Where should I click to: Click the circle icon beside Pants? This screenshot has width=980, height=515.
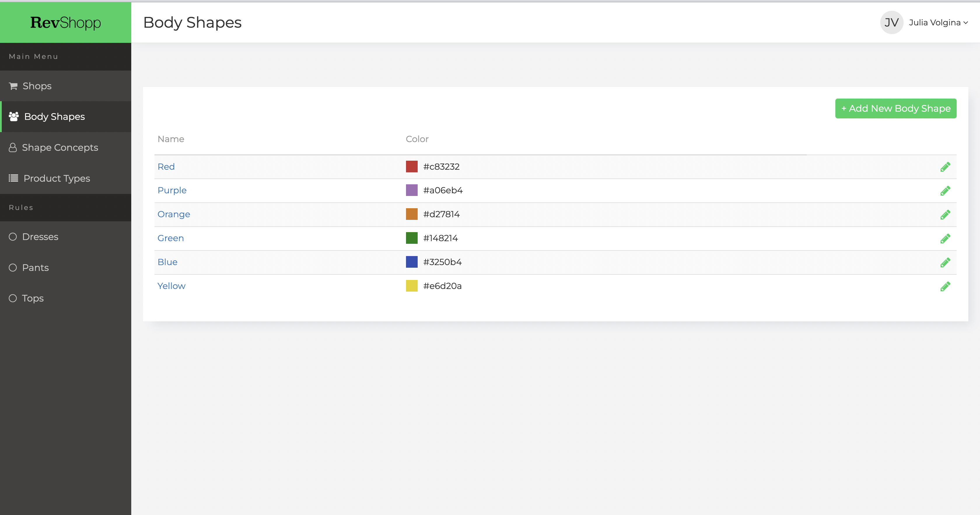[13, 267]
